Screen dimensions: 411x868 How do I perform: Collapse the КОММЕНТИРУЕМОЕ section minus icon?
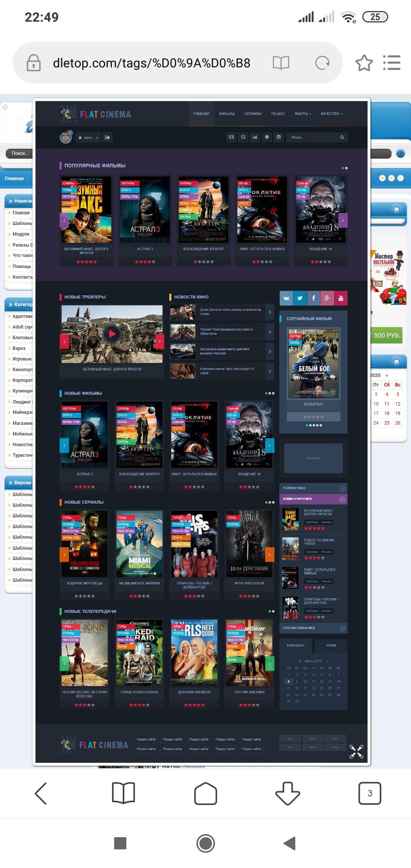[342, 499]
